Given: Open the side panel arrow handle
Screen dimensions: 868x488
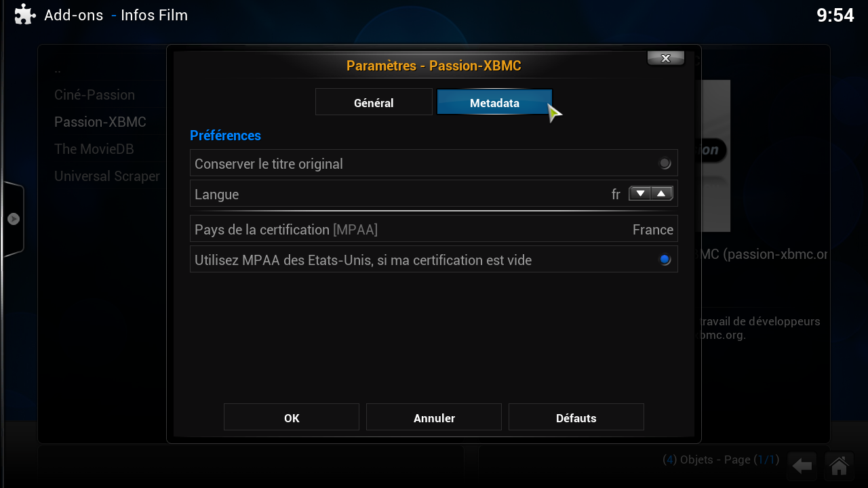Looking at the screenshot, I should coord(14,220).
